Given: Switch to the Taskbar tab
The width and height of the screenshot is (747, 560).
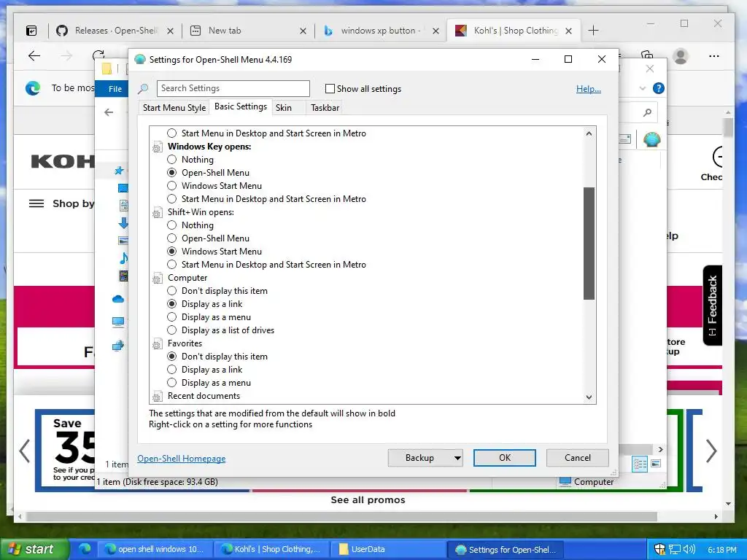Looking at the screenshot, I should (325, 108).
